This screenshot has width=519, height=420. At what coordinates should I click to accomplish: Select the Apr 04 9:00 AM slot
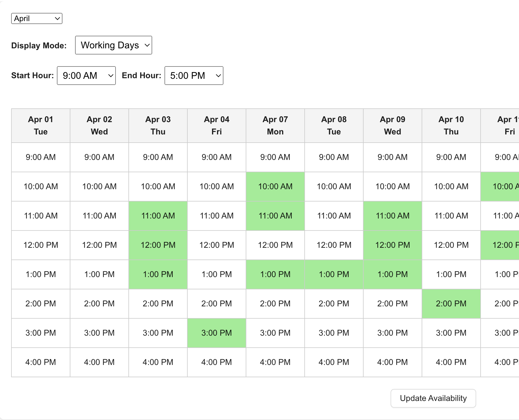[x=217, y=157]
